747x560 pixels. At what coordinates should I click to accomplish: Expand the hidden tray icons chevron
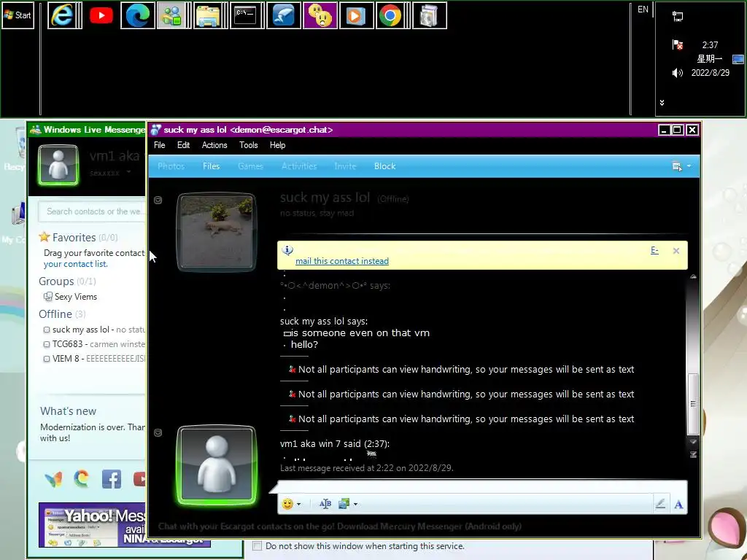pyautogui.click(x=662, y=102)
